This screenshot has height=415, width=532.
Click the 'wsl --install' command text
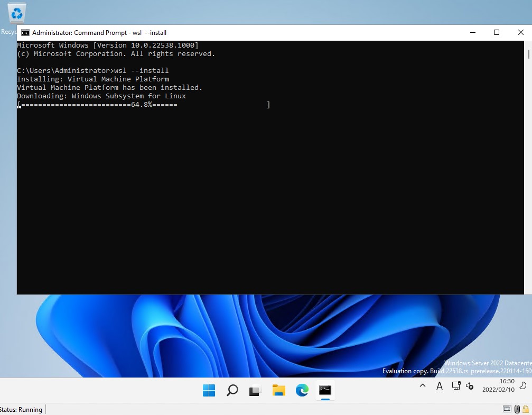[x=142, y=71]
